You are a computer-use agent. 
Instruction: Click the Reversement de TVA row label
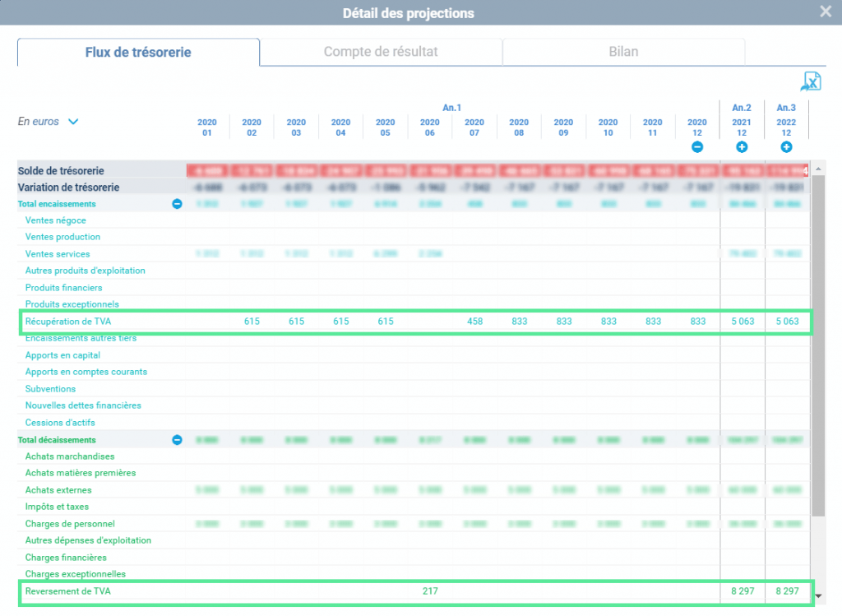tap(68, 591)
